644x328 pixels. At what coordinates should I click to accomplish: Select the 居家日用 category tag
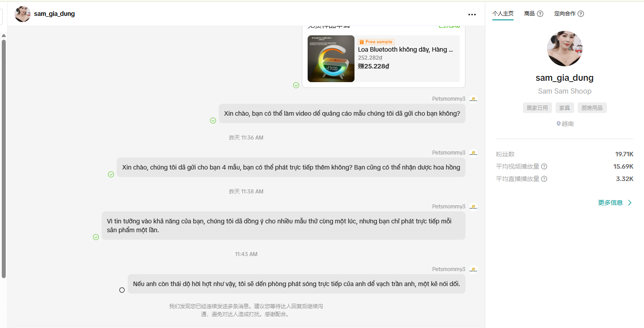tap(537, 108)
